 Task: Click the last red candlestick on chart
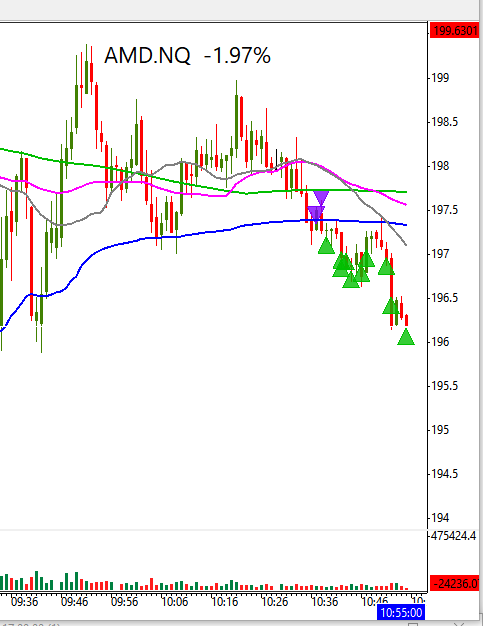tap(406, 320)
